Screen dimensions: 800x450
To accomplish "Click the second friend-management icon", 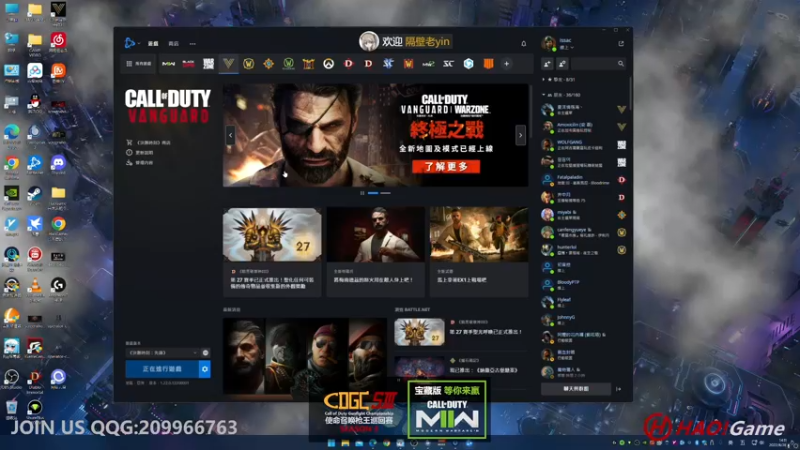I will tap(562, 64).
